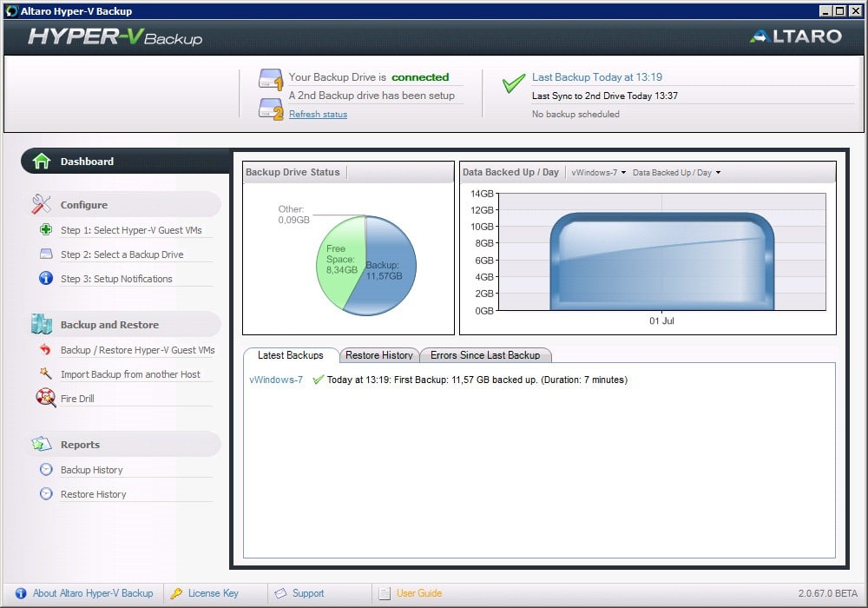This screenshot has width=868, height=608.
Task: Click the green 'connected' status word
Action: (420, 77)
